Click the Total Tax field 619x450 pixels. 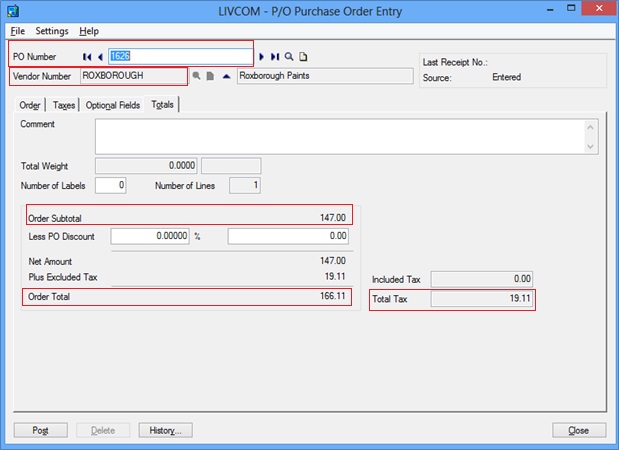coord(482,298)
